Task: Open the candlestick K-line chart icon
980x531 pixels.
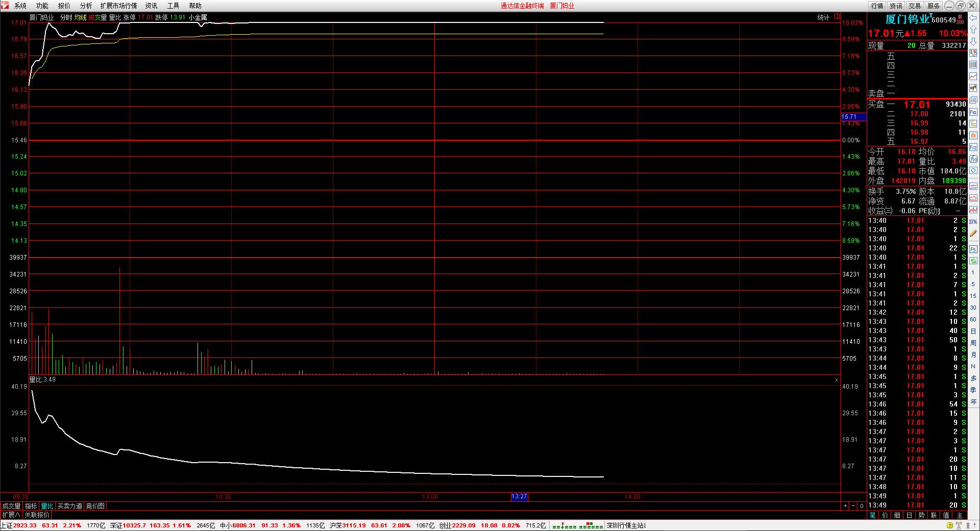Action: (x=973, y=88)
